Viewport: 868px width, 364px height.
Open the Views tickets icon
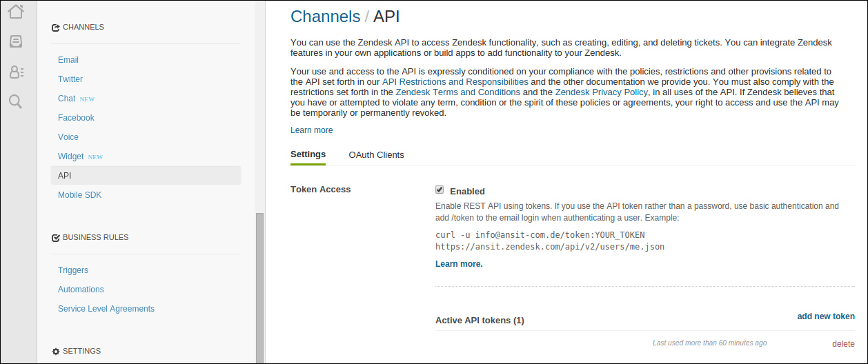16,41
